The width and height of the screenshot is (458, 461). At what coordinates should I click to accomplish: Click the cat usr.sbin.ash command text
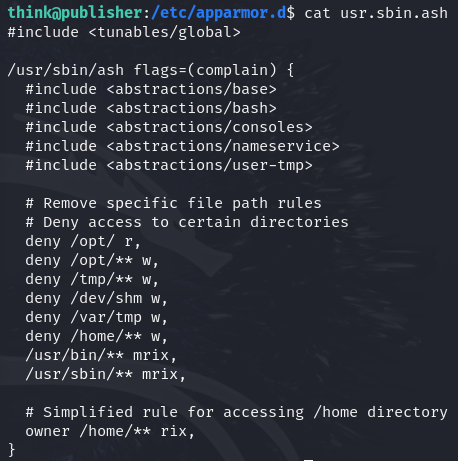tap(376, 13)
